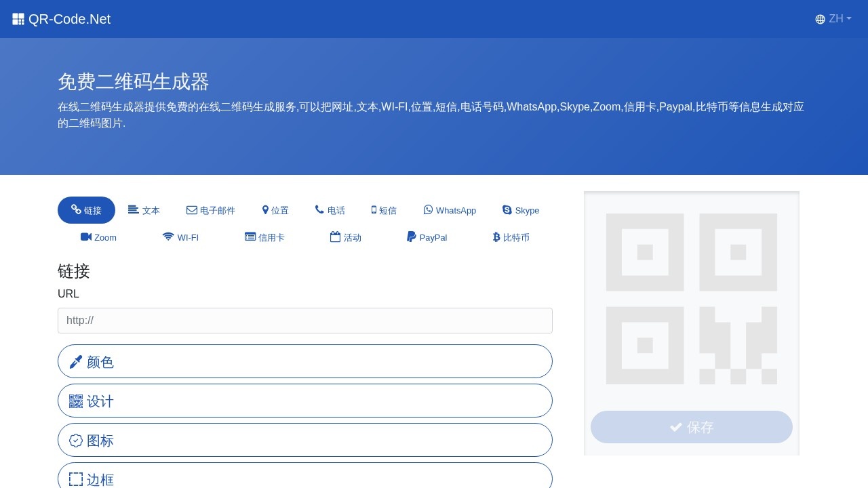The image size is (868, 488).
Task: Click the checkmark icon on the save button
Action: [x=676, y=427]
